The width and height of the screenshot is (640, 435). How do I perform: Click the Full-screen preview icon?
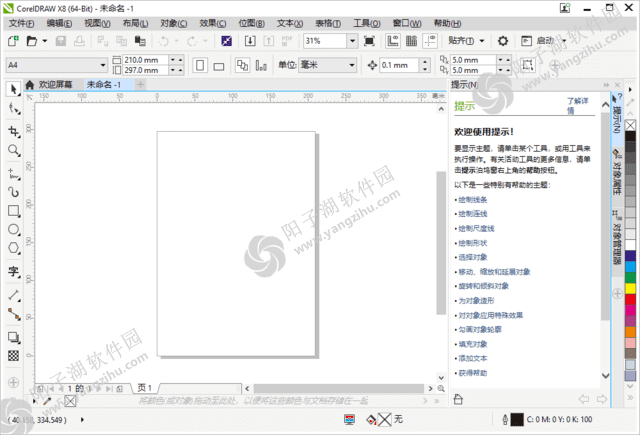[x=369, y=41]
